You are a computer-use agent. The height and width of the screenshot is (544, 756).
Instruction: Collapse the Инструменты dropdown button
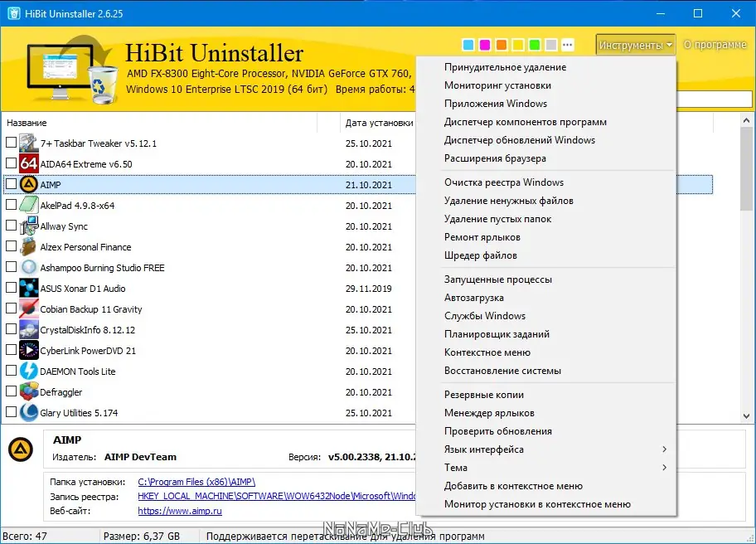636,45
